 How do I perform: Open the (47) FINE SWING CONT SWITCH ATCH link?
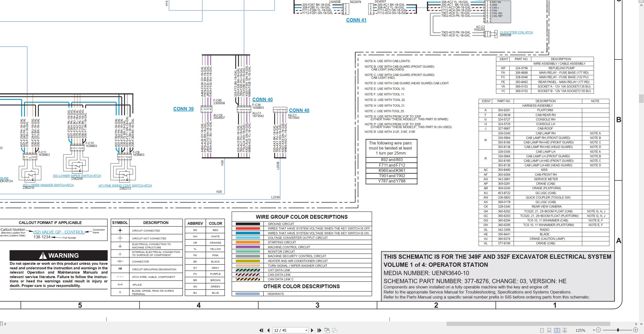tap(125, 186)
